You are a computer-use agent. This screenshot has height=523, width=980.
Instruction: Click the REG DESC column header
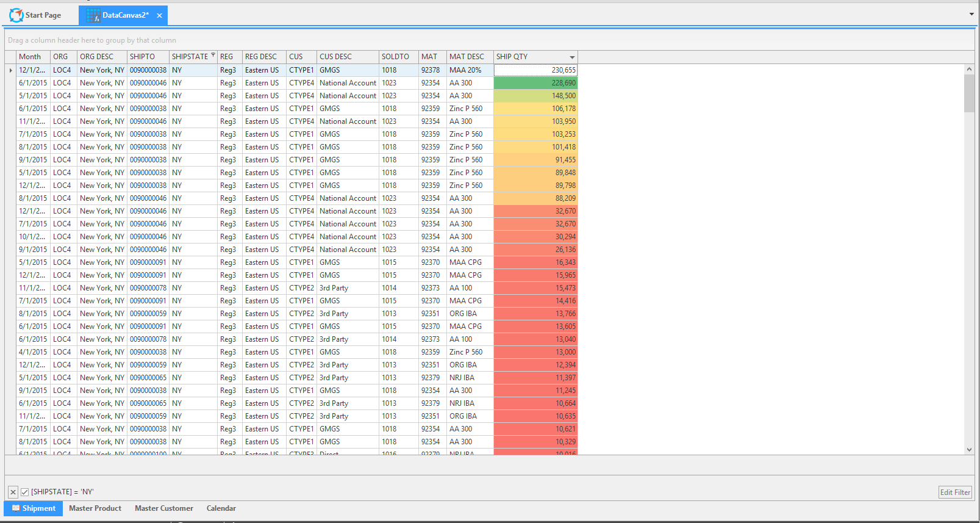click(264, 57)
